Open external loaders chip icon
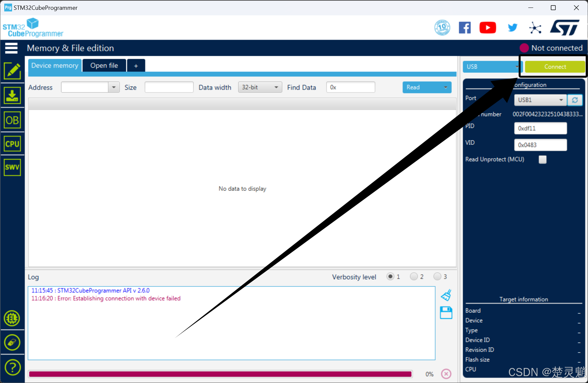Image resolution: width=588 pixels, height=383 pixels. (12, 318)
